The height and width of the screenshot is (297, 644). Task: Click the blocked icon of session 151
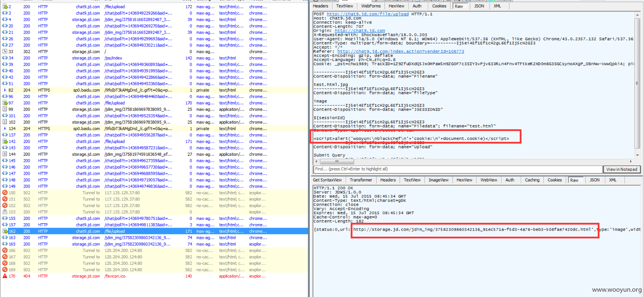(5, 199)
